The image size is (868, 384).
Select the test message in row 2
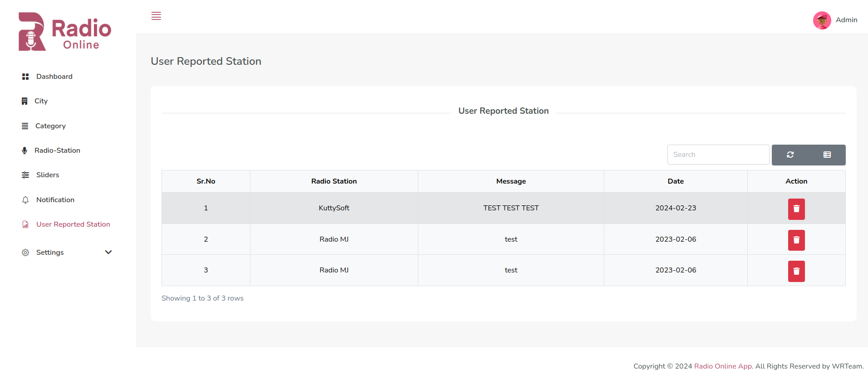[511, 239]
